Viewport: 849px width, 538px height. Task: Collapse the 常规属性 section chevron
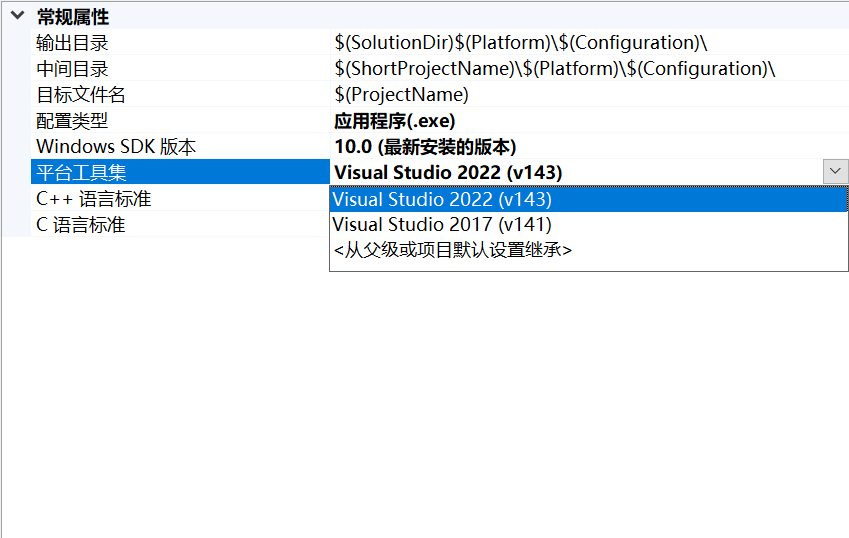[18, 15]
